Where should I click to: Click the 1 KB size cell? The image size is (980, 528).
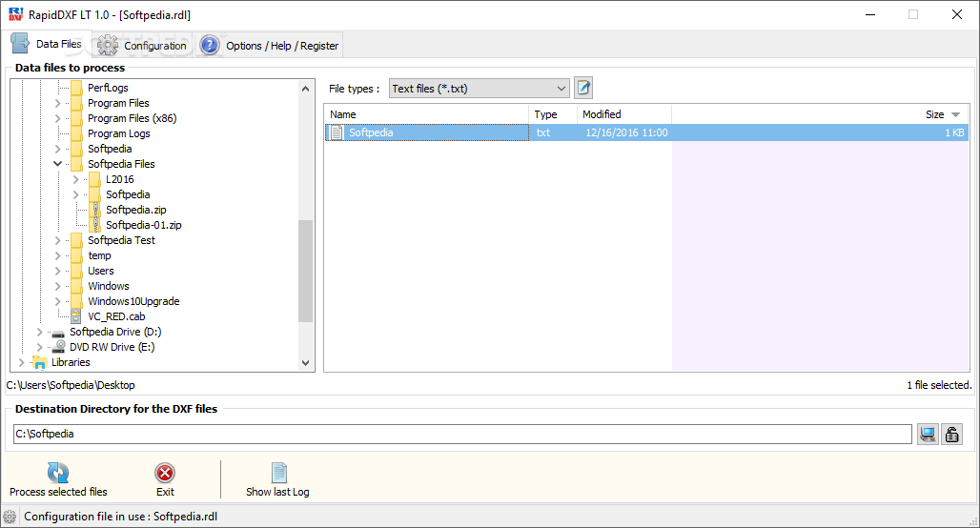point(954,132)
